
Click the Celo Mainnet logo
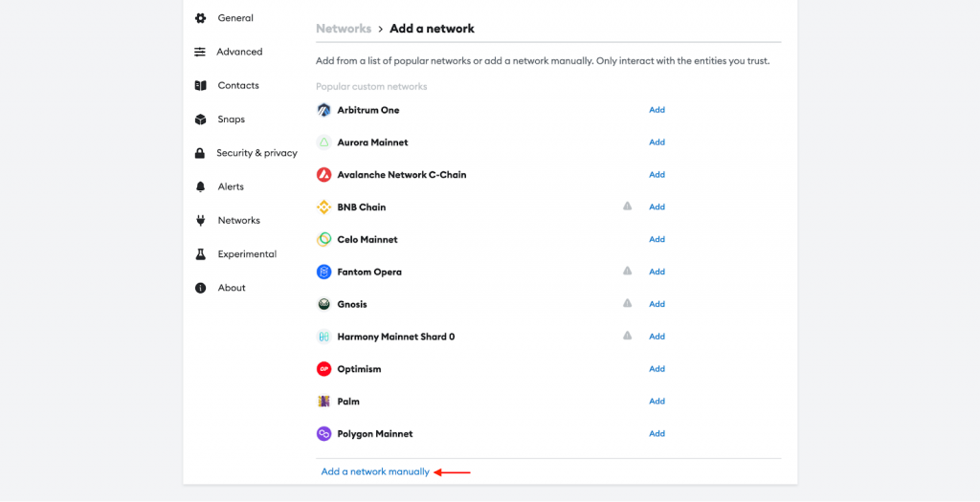pyautogui.click(x=323, y=240)
